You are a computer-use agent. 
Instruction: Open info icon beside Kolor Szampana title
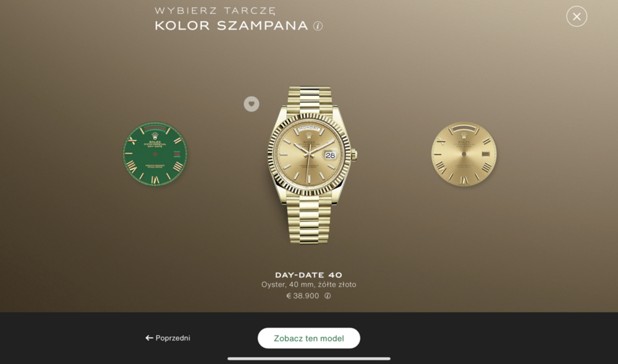tap(318, 26)
